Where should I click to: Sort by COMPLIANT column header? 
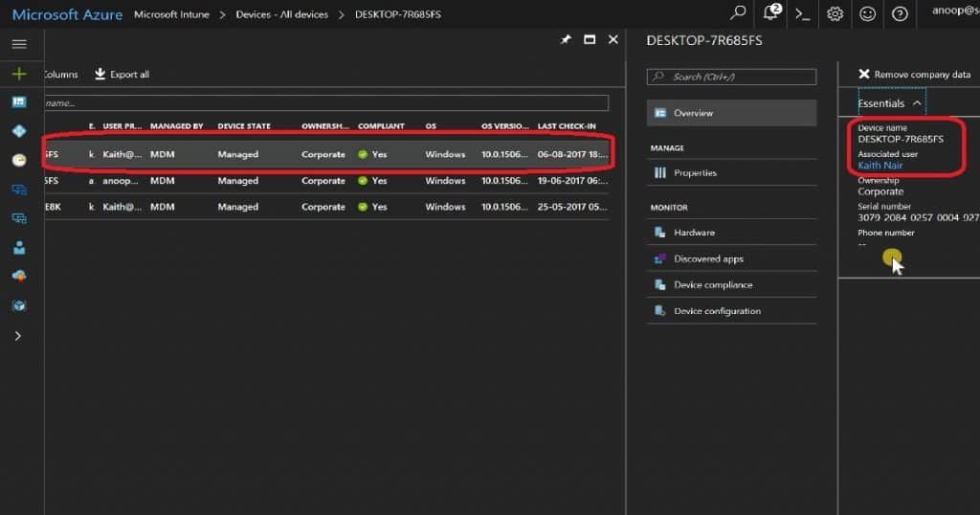coord(381,126)
